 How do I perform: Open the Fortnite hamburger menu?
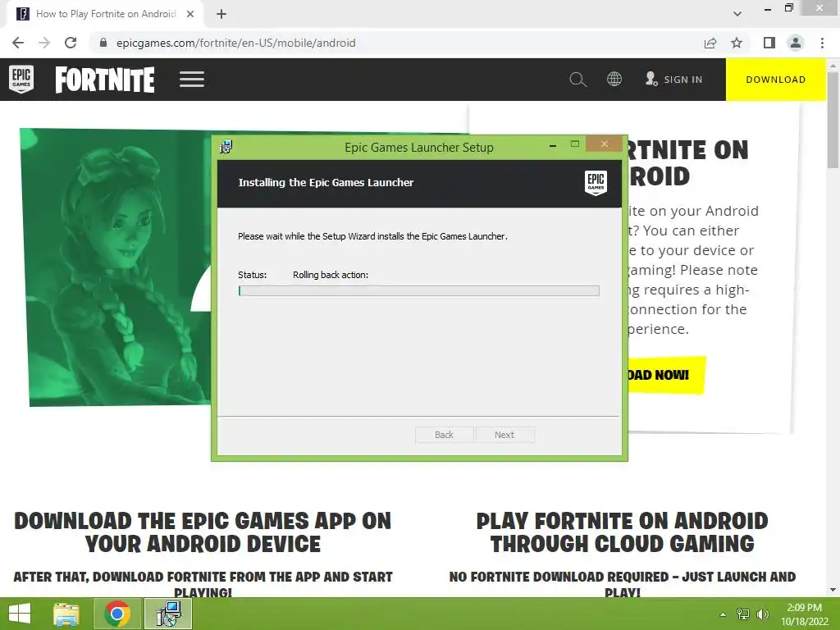click(x=192, y=80)
